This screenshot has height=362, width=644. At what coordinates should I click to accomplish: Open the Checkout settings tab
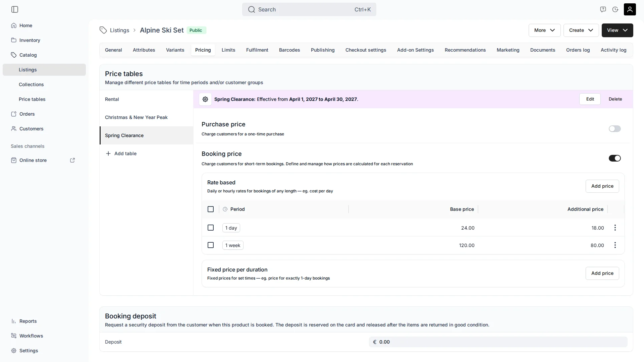(x=366, y=50)
